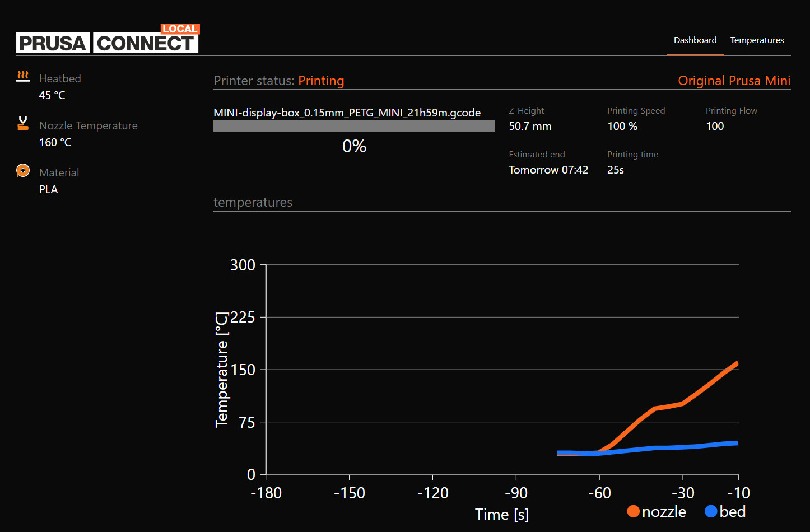This screenshot has height=532, width=810.
Task: Click the blue bed legend dot
Action: (x=711, y=511)
